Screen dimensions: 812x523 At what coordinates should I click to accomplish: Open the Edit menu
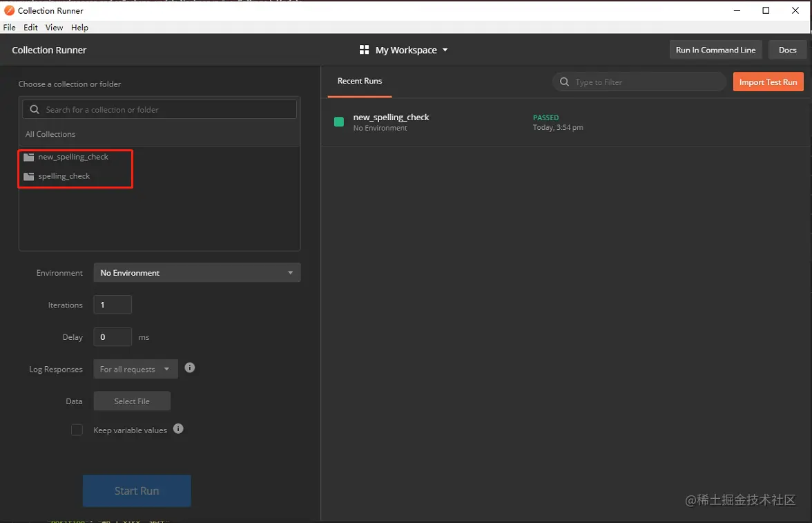(30, 28)
